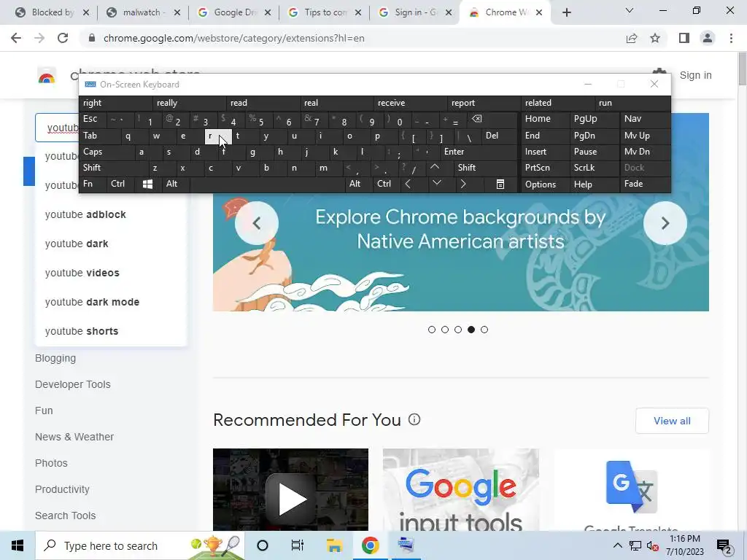Open the Fun category
Image resolution: width=747 pixels, height=560 pixels.
(44, 411)
